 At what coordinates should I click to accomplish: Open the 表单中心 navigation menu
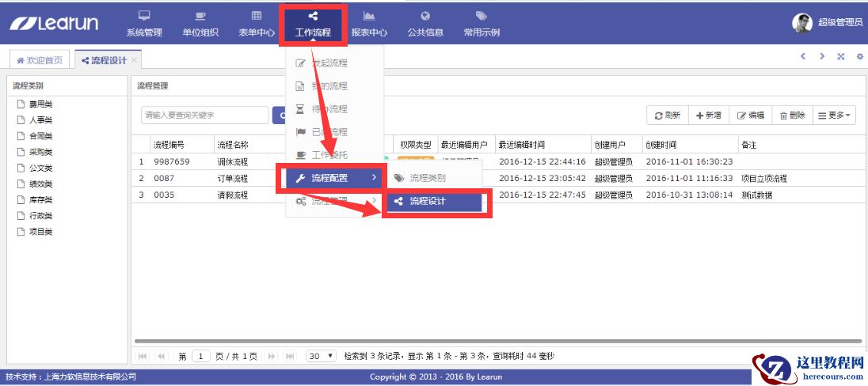pyautogui.click(x=257, y=24)
